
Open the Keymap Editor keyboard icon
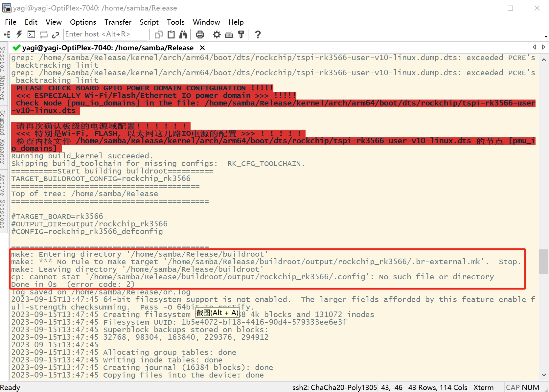click(x=229, y=35)
